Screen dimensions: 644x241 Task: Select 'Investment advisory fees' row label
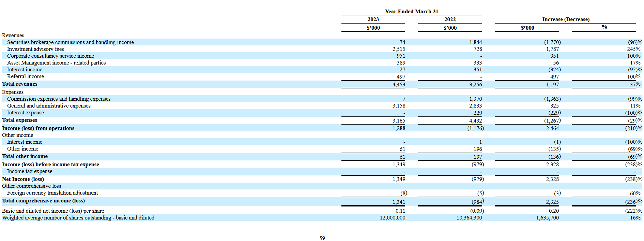coord(35,49)
